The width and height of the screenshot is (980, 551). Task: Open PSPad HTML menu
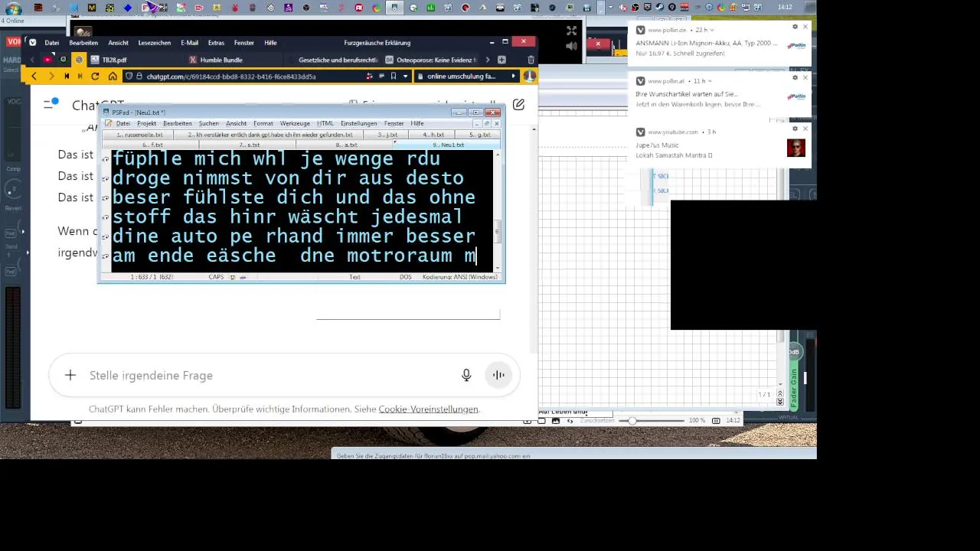pyautogui.click(x=325, y=123)
